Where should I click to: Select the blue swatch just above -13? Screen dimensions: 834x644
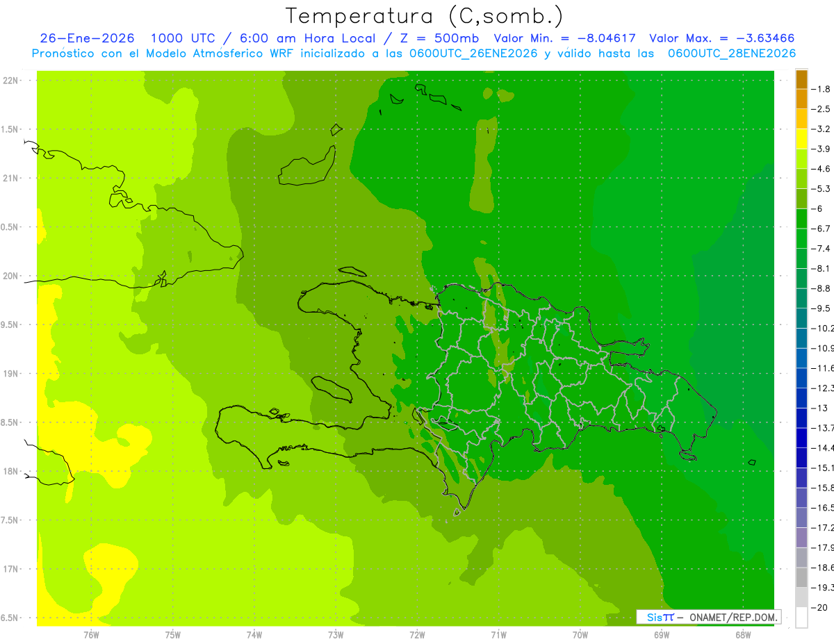tap(801, 397)
